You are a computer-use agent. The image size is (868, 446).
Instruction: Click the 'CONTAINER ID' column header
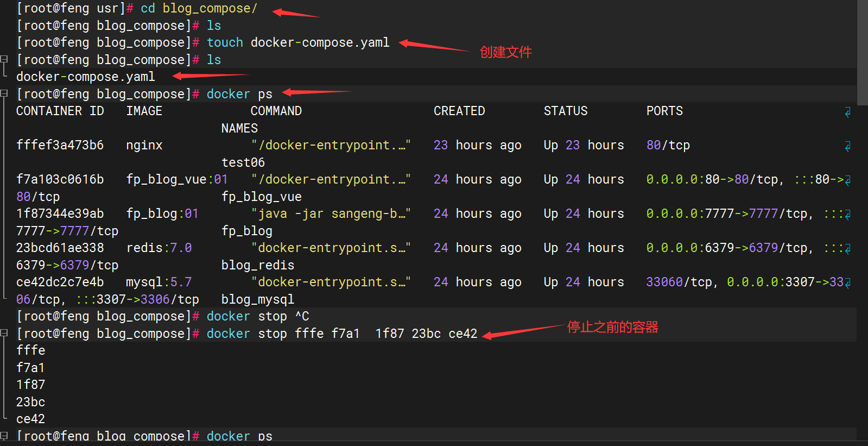pyautogui.click(x=60, y=111)
